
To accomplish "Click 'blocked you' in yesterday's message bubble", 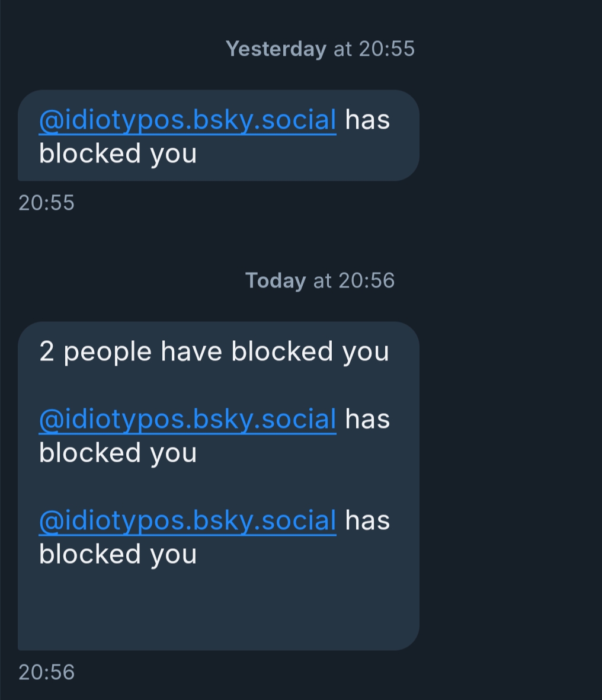I will [x=118, y=154].
